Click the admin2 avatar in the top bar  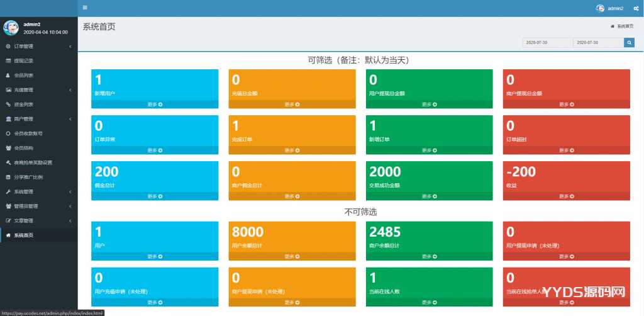tap(600, 8)
